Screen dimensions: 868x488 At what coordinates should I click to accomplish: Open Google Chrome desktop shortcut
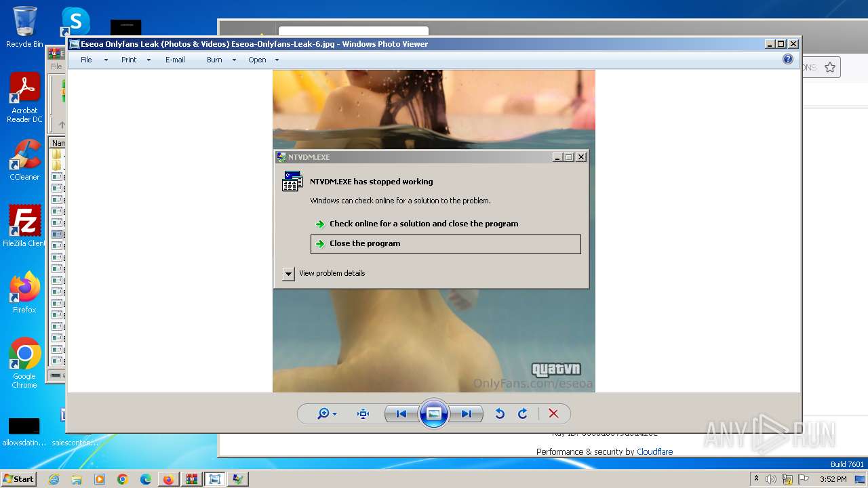click(x=24, y=363)
